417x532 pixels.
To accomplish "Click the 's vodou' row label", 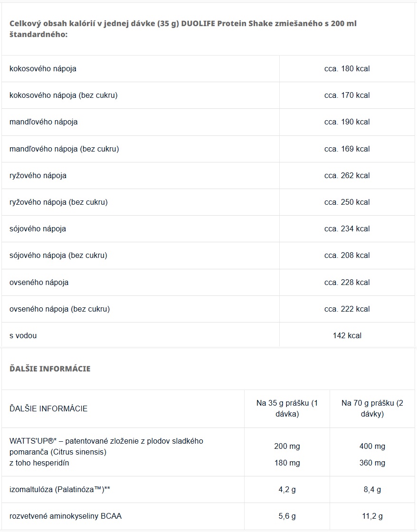I will point(23,335).
